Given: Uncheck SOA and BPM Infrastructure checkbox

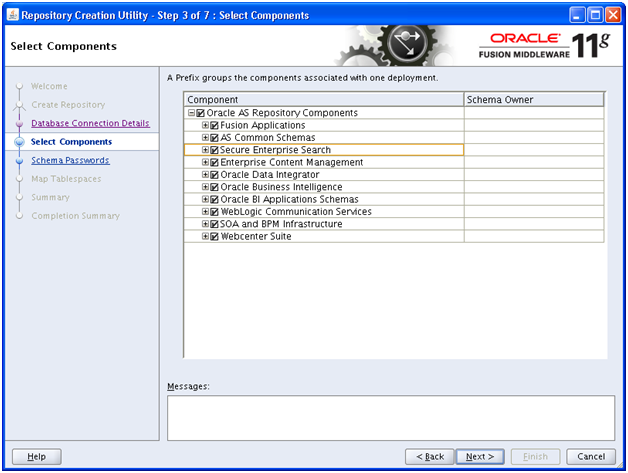Looking at the screenshot, I should (x=214, y=224).
